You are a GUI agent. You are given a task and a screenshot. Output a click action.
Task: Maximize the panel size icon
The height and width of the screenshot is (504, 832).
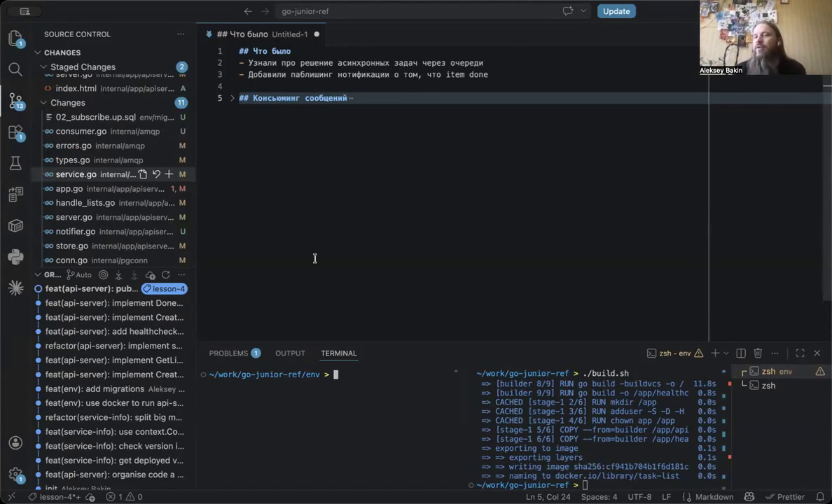click(800, 353)
